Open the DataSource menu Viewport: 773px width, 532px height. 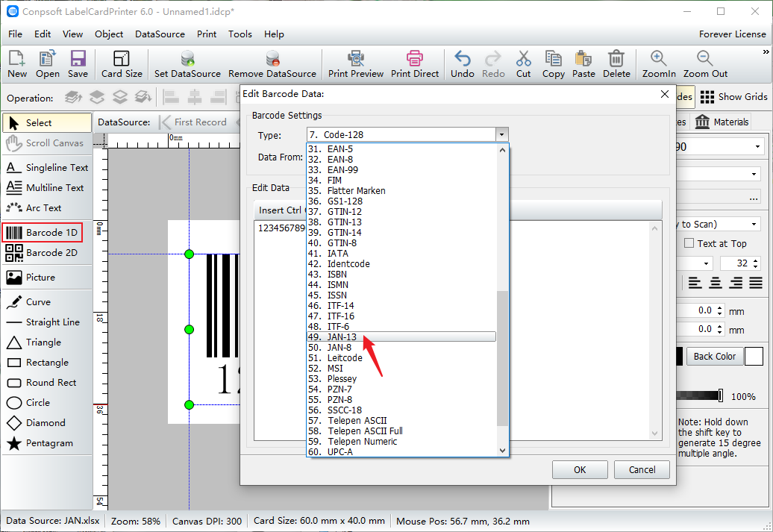pyautogui.click(x=160, y=34)
